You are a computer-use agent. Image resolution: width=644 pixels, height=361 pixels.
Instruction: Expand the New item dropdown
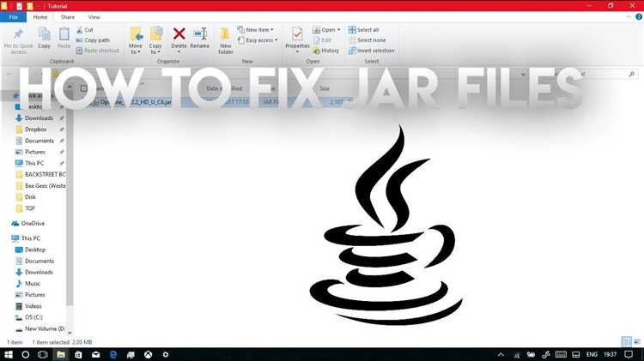point(256,30)
